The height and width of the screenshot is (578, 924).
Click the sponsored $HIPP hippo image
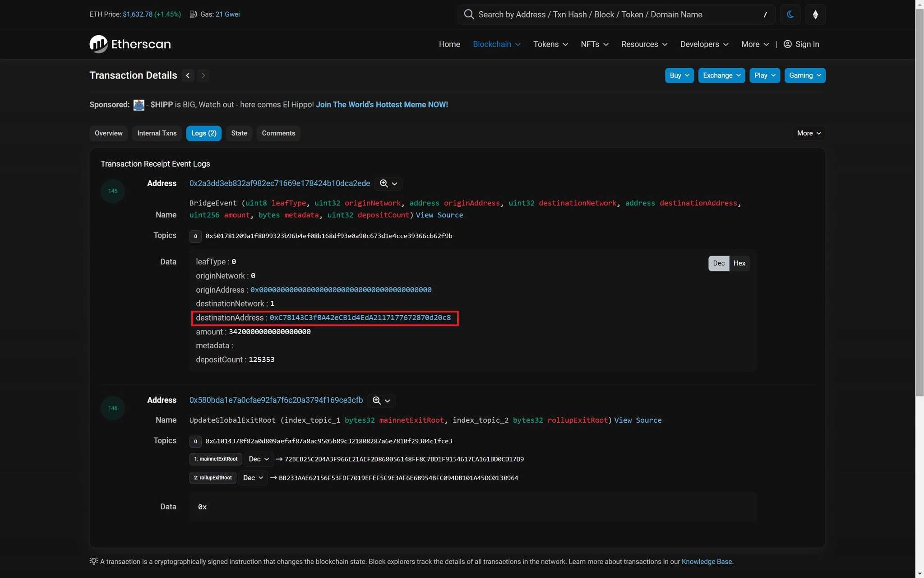pos(139,105)
